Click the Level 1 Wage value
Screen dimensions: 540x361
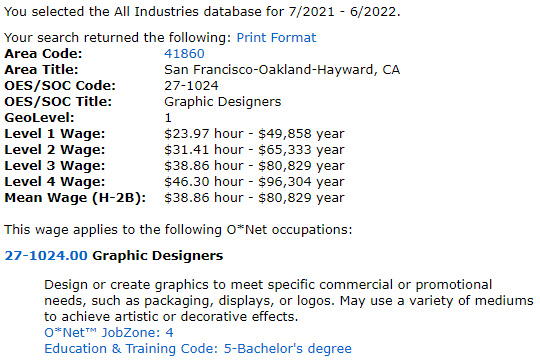(254, 134)
